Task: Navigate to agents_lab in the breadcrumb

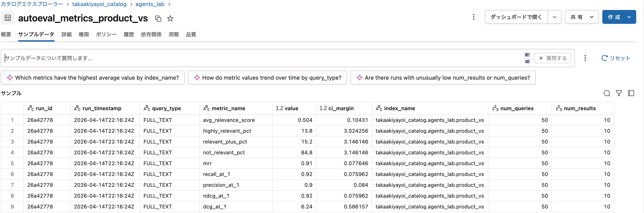Action: (150, 4)
